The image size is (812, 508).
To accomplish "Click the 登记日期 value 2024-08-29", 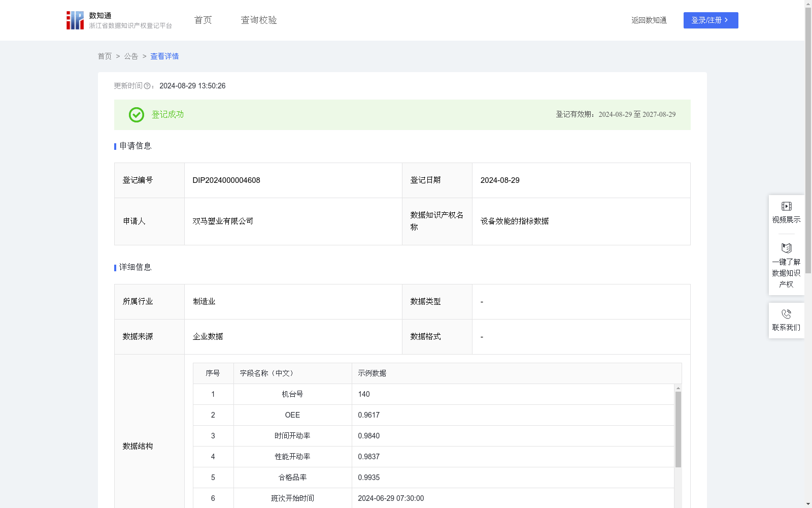I will tap(500, 180).
